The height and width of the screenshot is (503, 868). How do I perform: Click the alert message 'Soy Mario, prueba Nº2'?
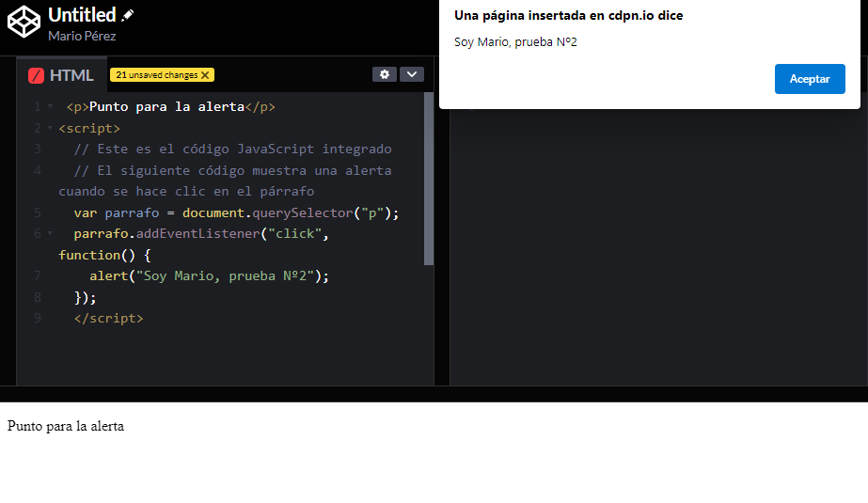point(515,42)
